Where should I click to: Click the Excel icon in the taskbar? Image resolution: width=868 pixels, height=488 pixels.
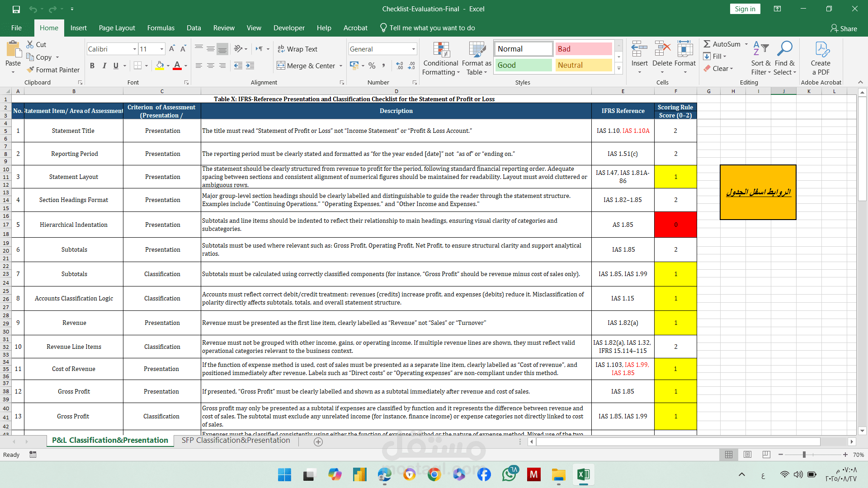coord(584,474)
